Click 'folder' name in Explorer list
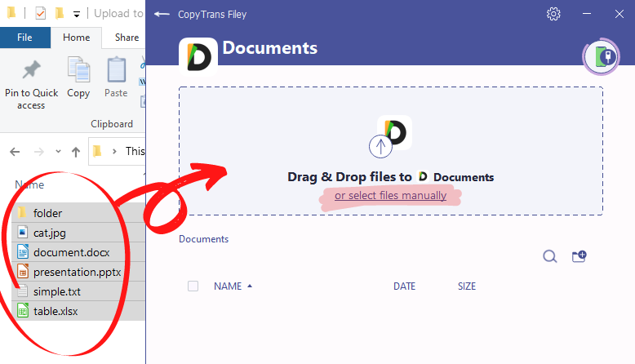Viewport: 635px width, 364px height. tap(47, 213)
